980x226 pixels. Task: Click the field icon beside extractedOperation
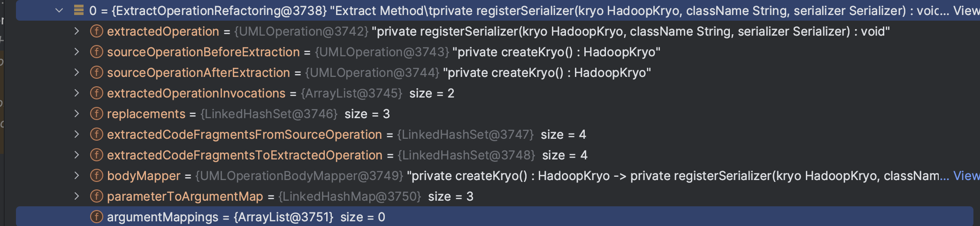click(97, 31)
